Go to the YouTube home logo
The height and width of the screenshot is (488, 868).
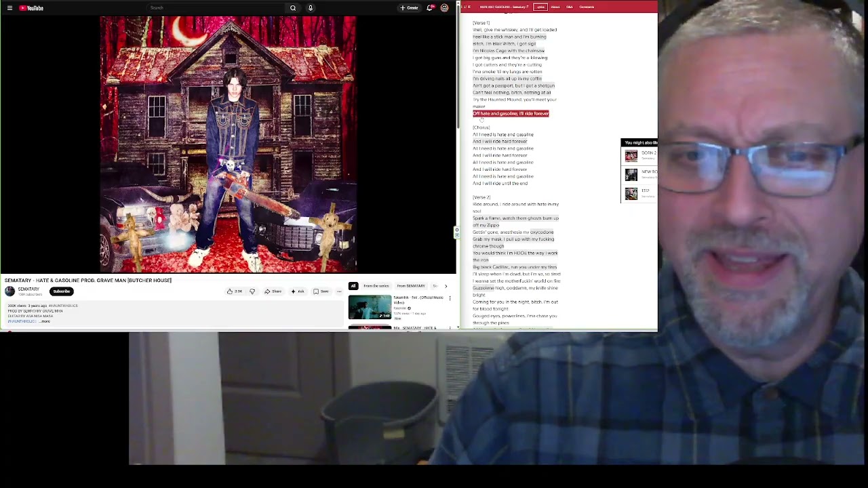click(x=31, y=8)
